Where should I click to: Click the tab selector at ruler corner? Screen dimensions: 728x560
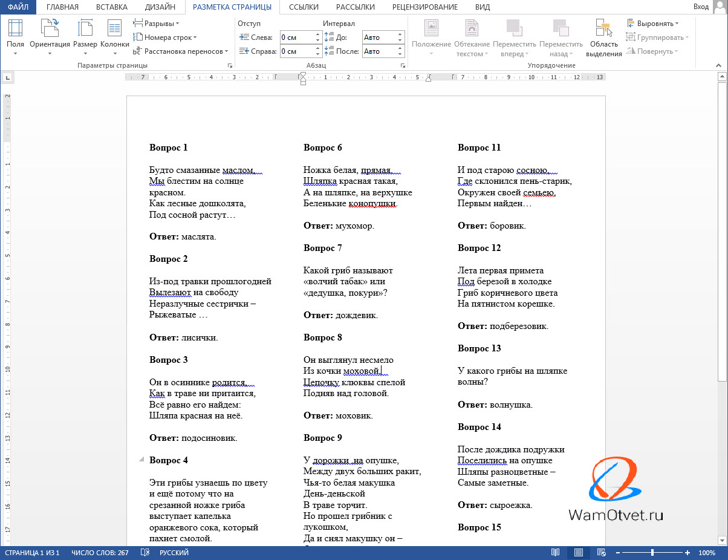tap(8, 77)
